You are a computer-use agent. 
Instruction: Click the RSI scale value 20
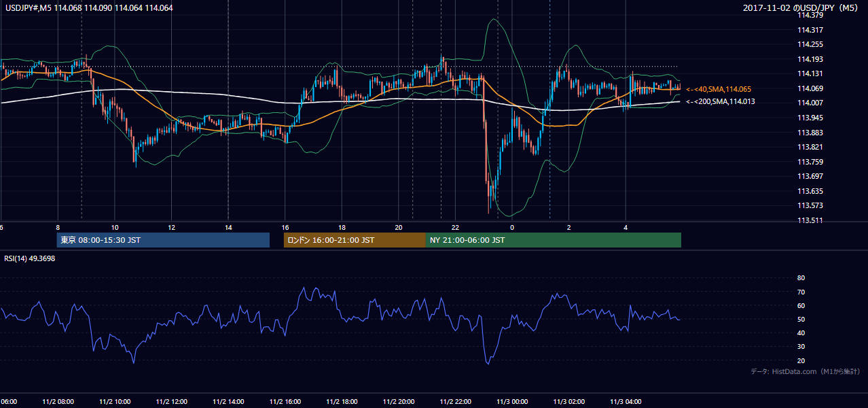point(801,360)
